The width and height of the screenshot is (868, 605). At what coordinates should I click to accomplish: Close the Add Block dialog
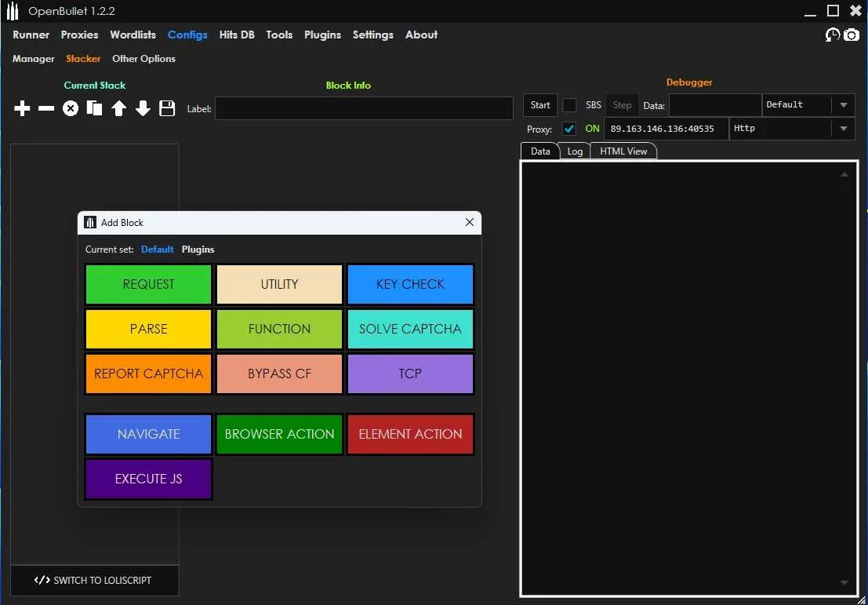click(x=470, y=222)
